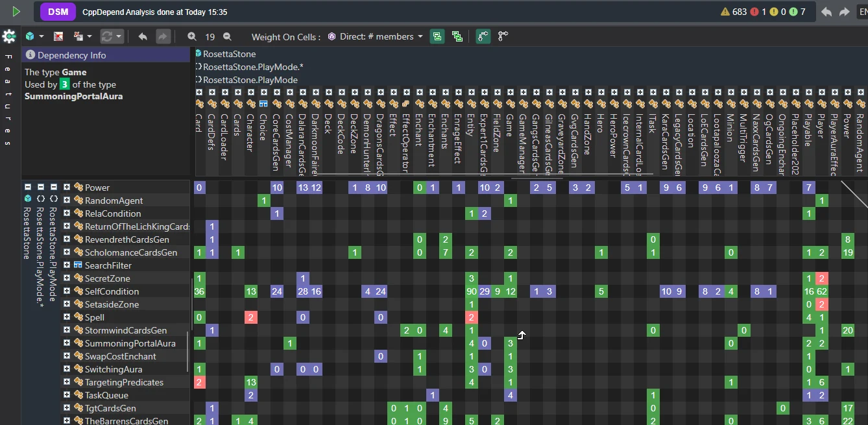This screenshot has height=425, width=868.
Task: Click the red error indicator showing 1
Action: [754, 12]
